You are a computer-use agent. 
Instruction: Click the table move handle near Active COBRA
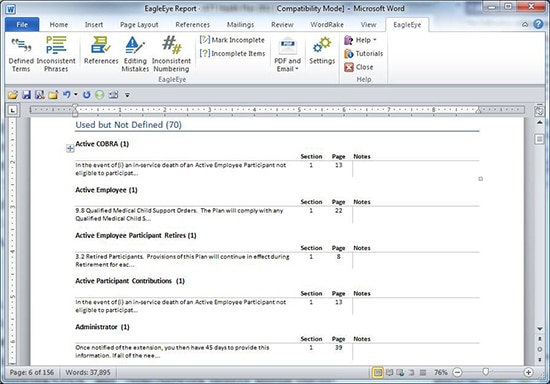pos(70,149)
